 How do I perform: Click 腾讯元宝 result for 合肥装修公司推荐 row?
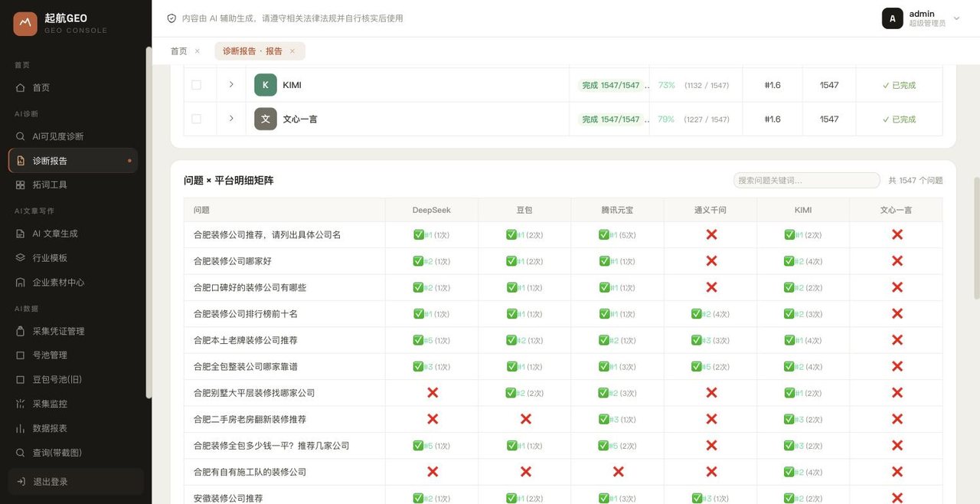click(x=617, y=235)
